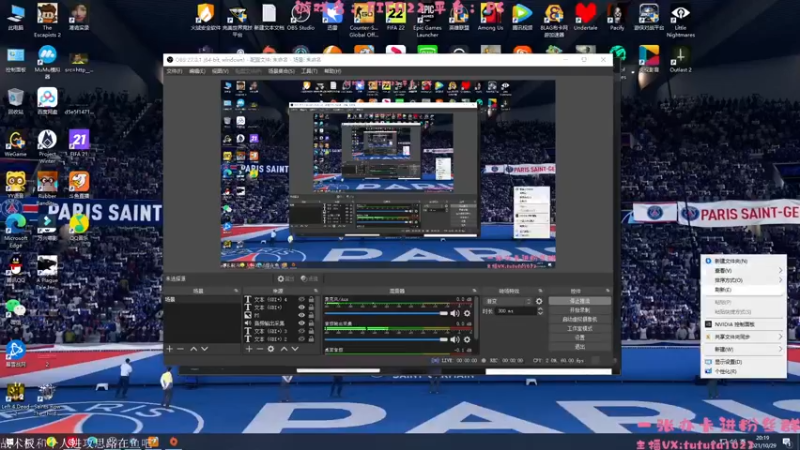Open Microsoft Edge desktop shortcut

[x=15, y=231]
